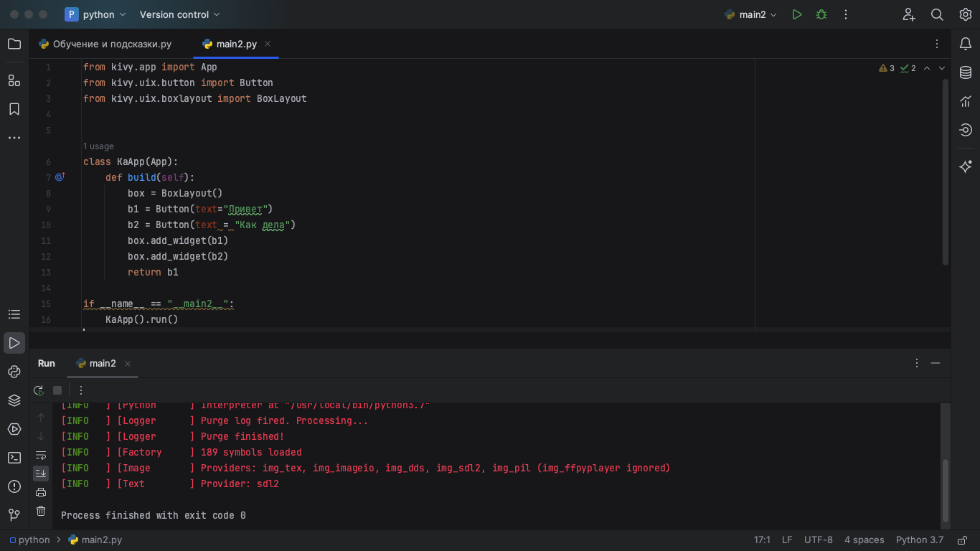Toggle soft-wrap in the Run console
980x551 pixels.
pyautogui.click(x=41, y=456)
